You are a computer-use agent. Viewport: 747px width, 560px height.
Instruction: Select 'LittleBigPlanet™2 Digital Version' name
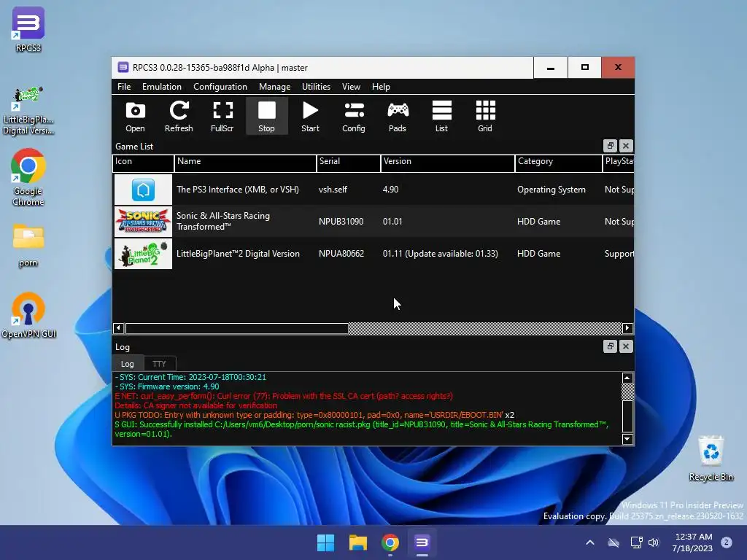[x=239, y=254]
